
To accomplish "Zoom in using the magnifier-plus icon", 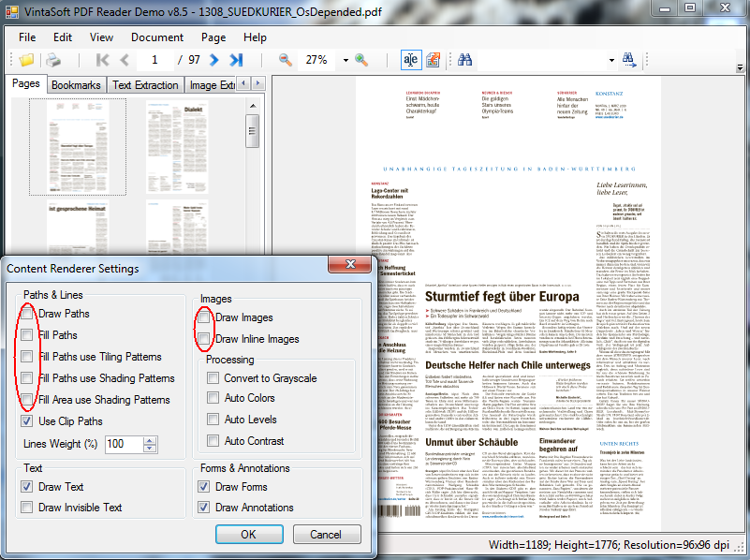I will (361, 59).
